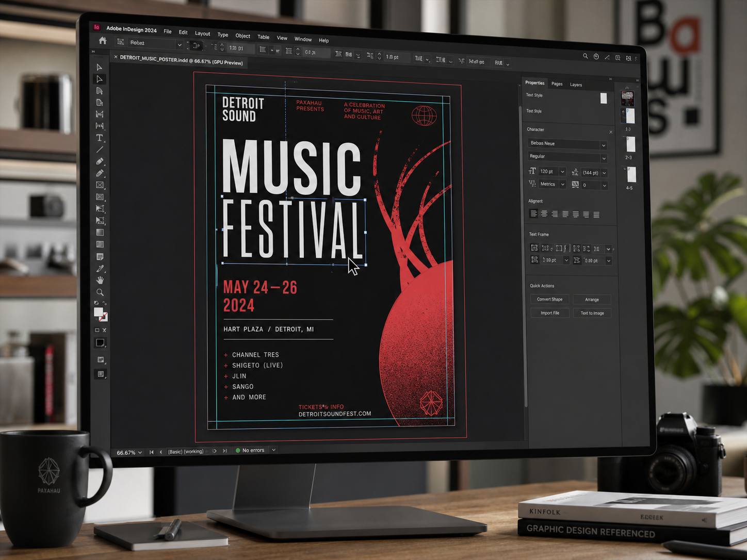Toggle the screen mode button in toolbox
Screen dimensions: 747x560
[x=101, y=374]
